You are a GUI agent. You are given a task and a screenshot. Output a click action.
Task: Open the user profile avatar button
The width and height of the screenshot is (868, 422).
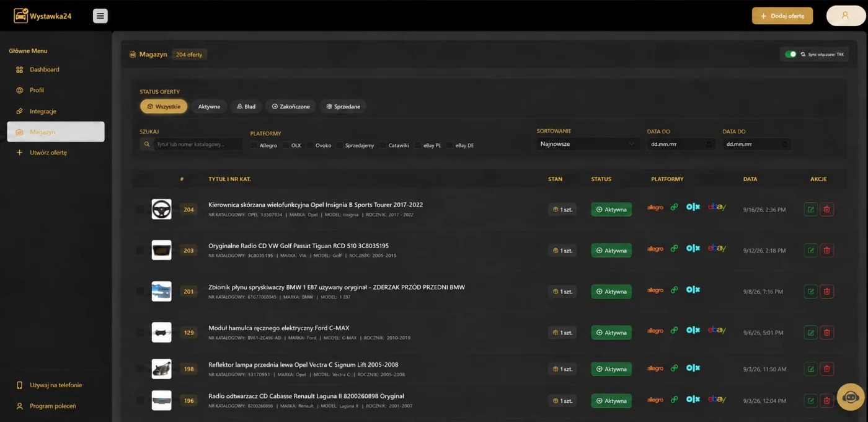pyautogui.click(x=846, y=16)
